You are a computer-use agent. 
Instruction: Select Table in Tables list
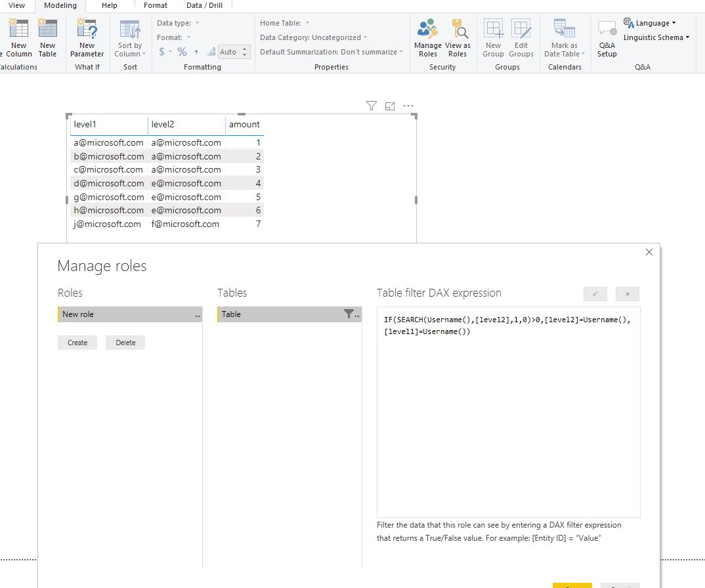(289, 314)
